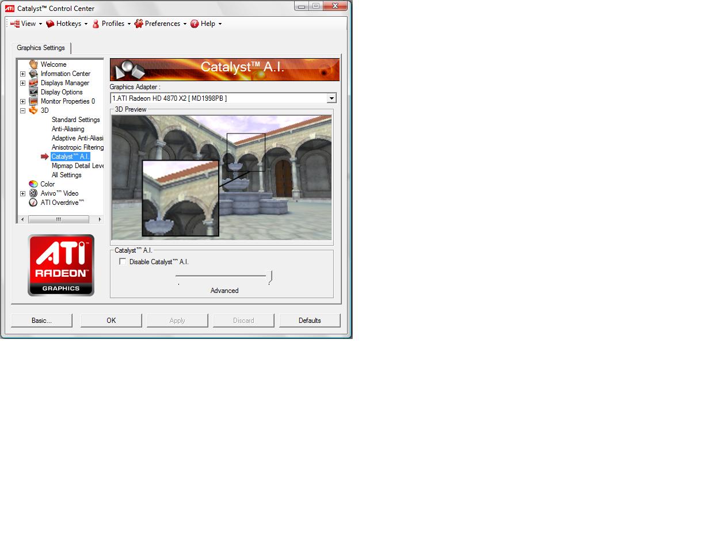Click the Hotkeys menu icon
This screenshot has height=560, width=728.
[x=51, y=24]
